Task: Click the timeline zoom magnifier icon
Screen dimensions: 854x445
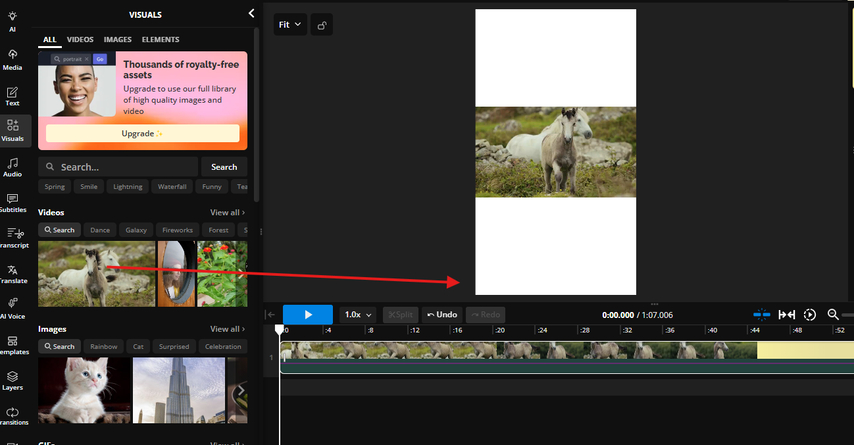Action: [833, 314]
